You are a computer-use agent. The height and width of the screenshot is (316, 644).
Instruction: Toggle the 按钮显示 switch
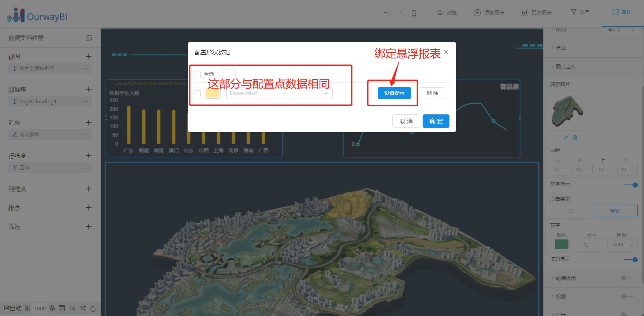(631, 260)
